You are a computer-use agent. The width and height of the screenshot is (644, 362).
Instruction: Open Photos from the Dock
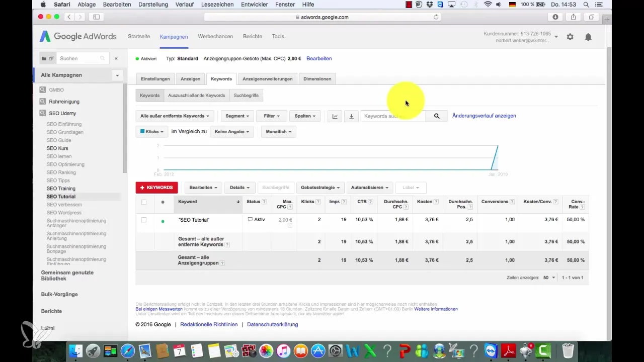pyautogui.click(x=266, y=350)
